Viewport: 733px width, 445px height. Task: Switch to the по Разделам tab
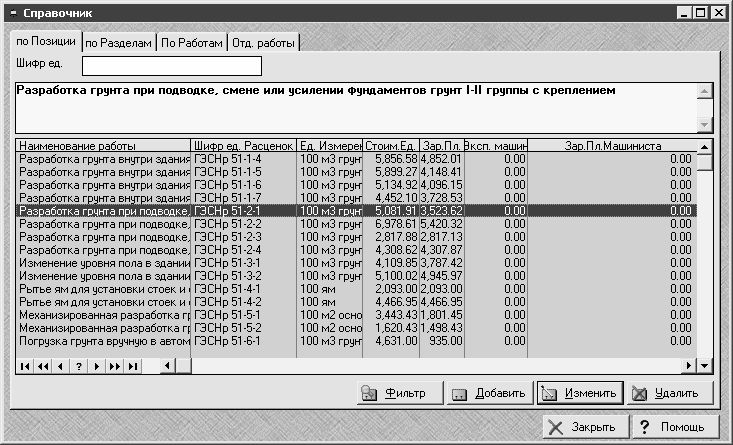click(119, 43)
